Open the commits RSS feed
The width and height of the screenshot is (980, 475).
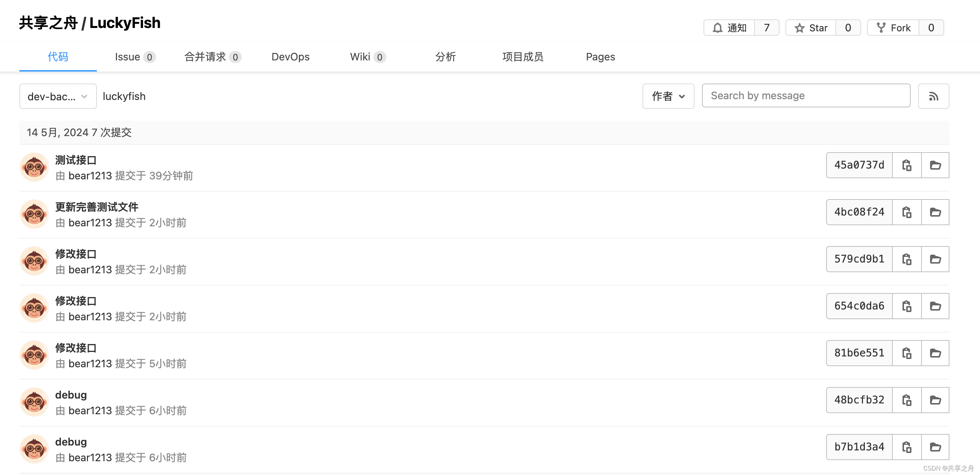click(933, 96)
